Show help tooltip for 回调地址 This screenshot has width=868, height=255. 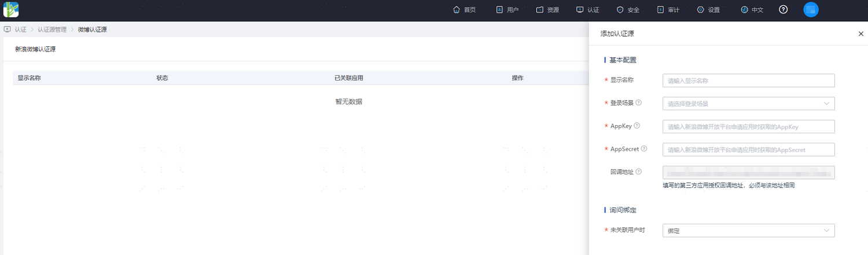[639, 172]
